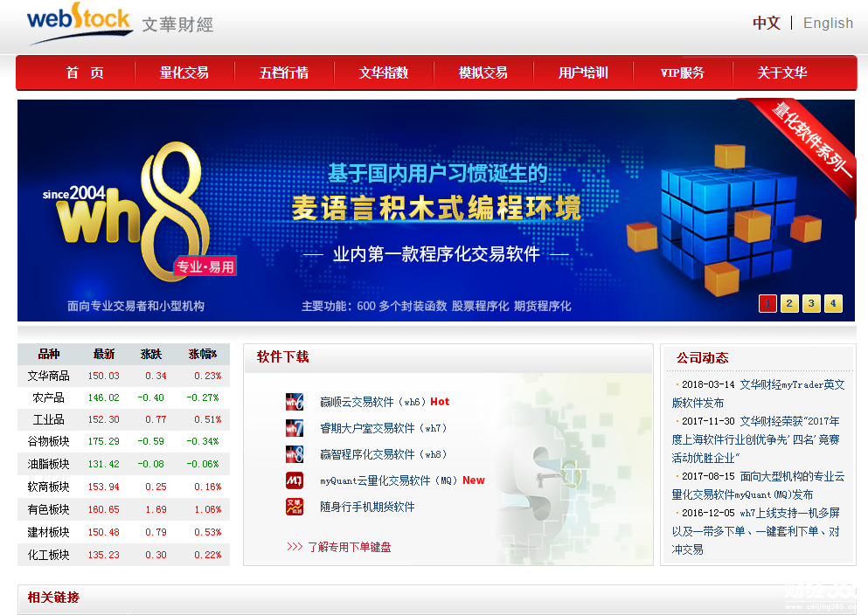This screenshot has width=868, height=615.
Task: Click the webstock 文華財經 logo
Action: 120,24
